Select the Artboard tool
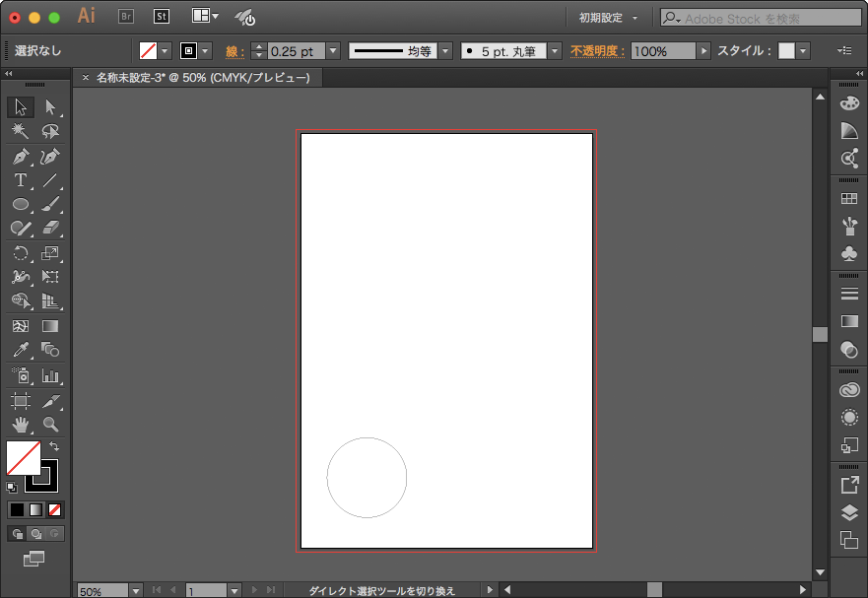The width and height of the screenshot is (868, 598). pyautogui.click(x=21, y=400)
